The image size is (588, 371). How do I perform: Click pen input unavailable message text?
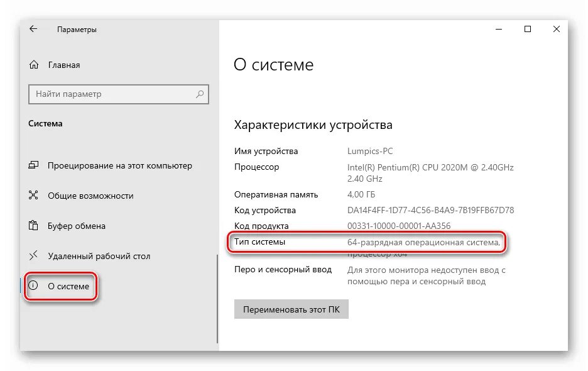pyautogui.click(x=427, y=275)
